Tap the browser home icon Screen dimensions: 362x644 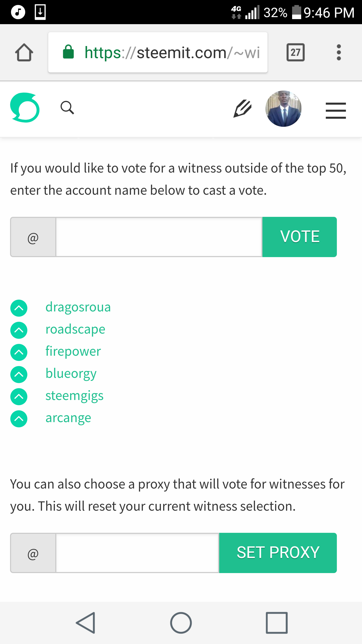tap(24, 52)
